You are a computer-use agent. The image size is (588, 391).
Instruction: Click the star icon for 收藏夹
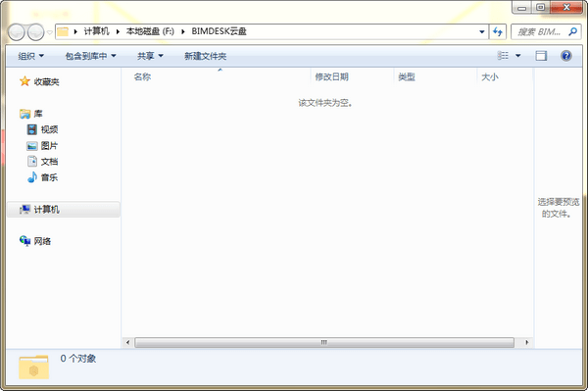pos(24,81)
